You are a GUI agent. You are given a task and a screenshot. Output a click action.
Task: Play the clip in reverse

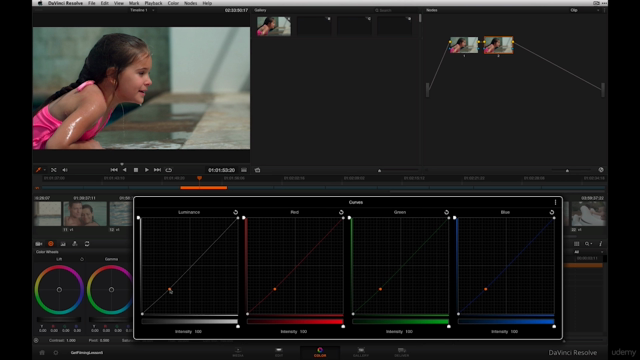(x=125, y=170)
